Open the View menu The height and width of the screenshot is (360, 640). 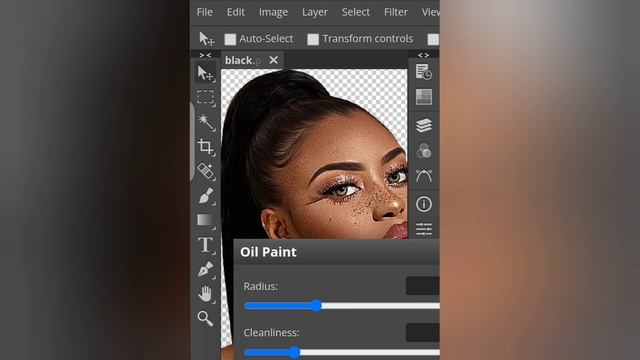[x=431, y=12]
